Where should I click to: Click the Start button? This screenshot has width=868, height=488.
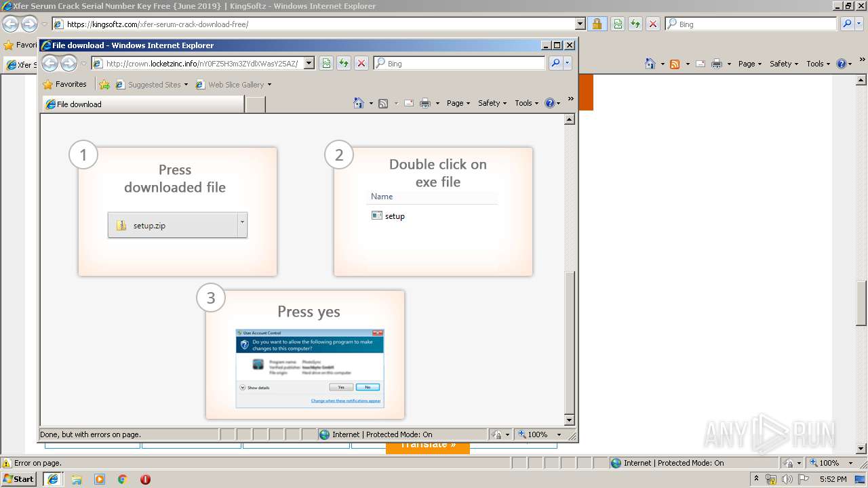[19, 479]
